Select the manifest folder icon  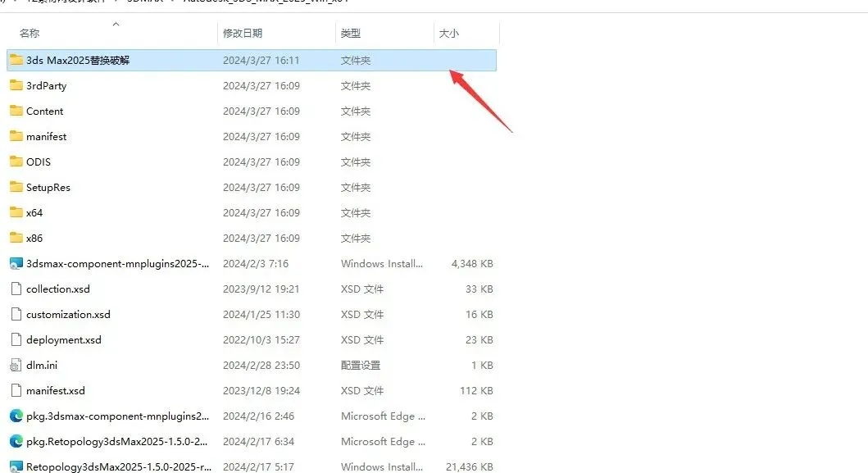point(16,136)
